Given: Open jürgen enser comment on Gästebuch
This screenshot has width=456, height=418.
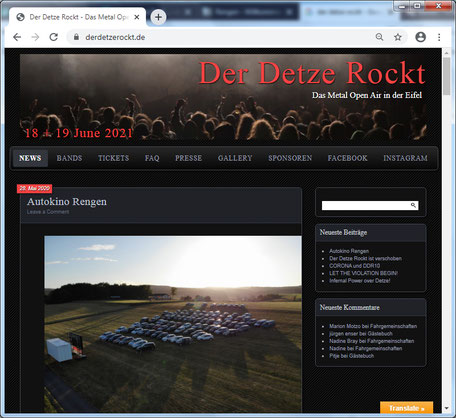Looking at the screenshot, I should (361, 334).
